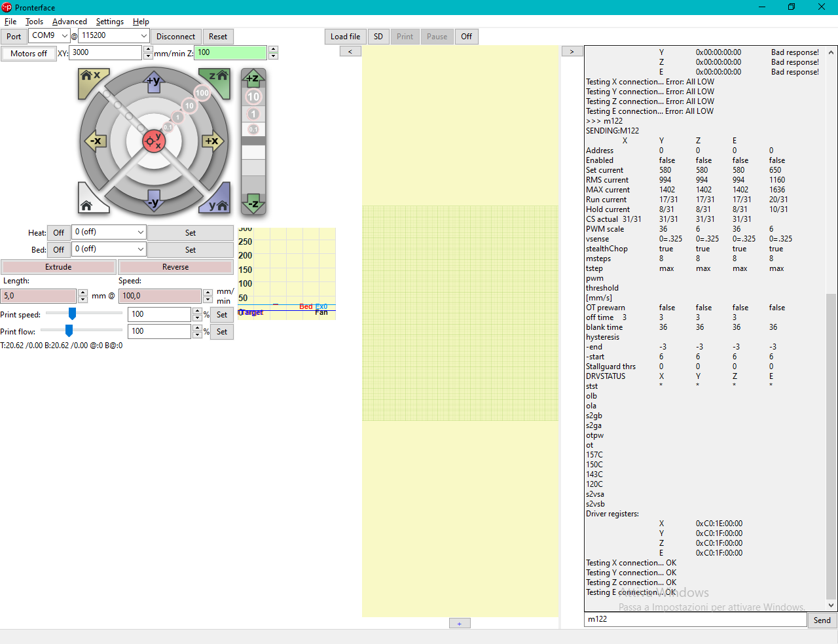Open the Advanced menu
The width and height of the screenshot is (838, 644).
[69, 22]
